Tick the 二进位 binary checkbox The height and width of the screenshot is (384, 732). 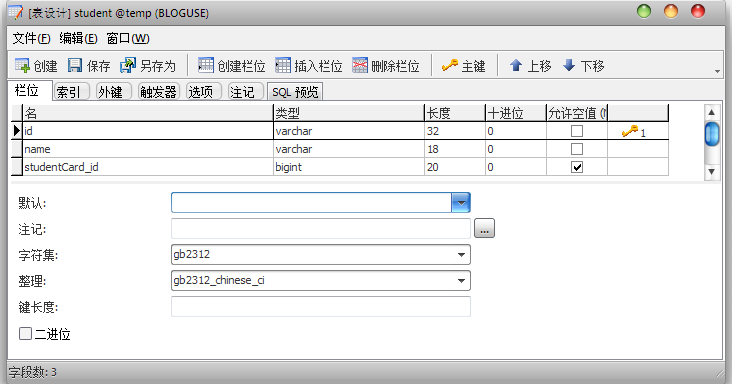coord(25,334)
